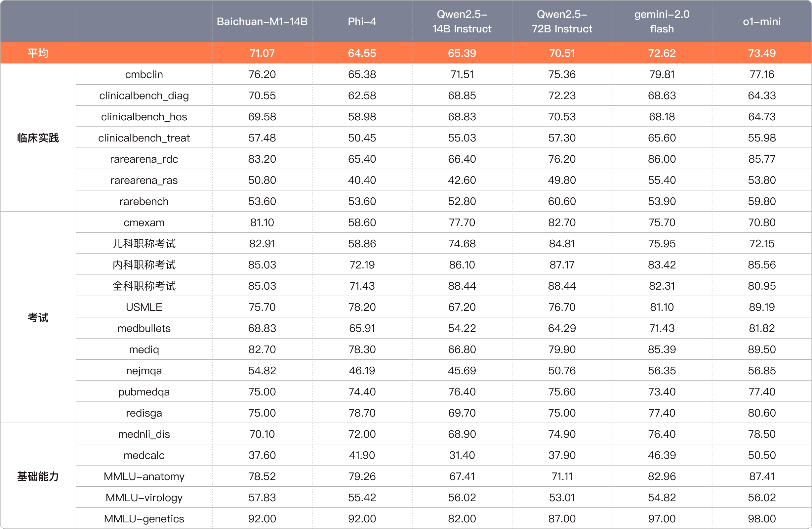
Task: Select the 临床实践 category cell
Action: (38, 138)
